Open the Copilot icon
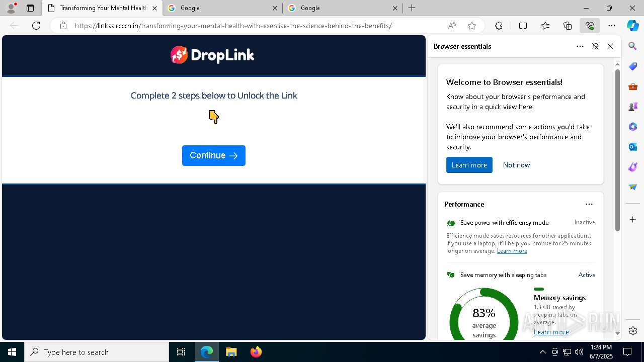The image size is (644, 362). click(x=633, y=26)
